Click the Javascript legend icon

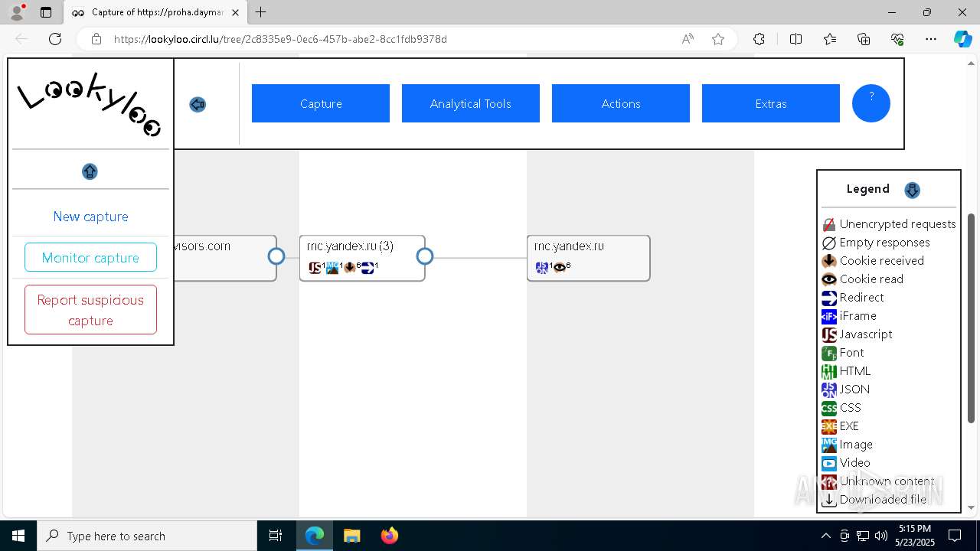(x=829, y=334)
